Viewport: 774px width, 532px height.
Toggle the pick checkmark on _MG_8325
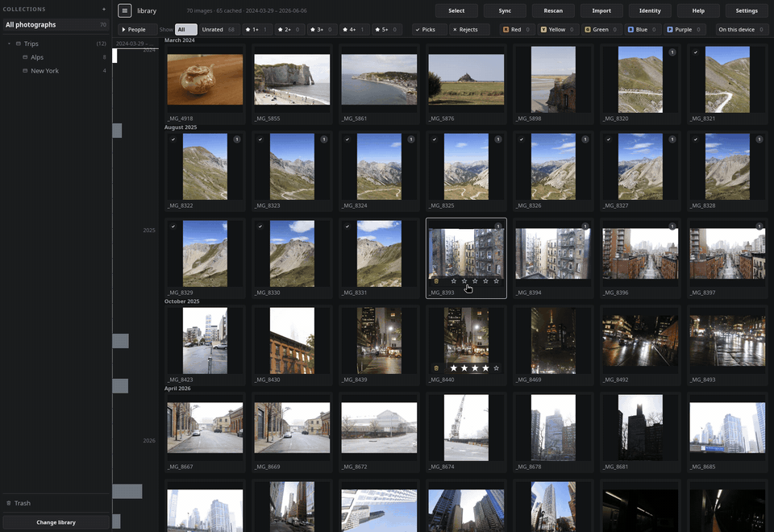tap(435, 139)
